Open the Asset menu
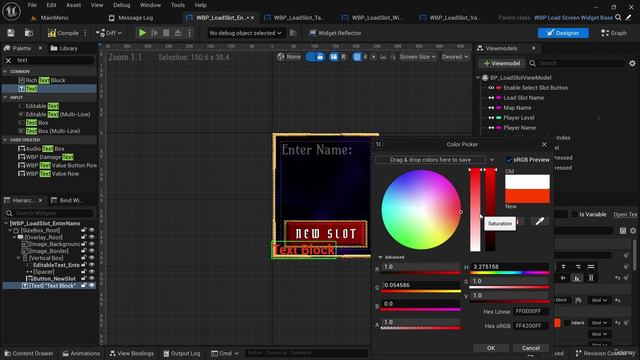The image size is (640, 360). (73, 5)
